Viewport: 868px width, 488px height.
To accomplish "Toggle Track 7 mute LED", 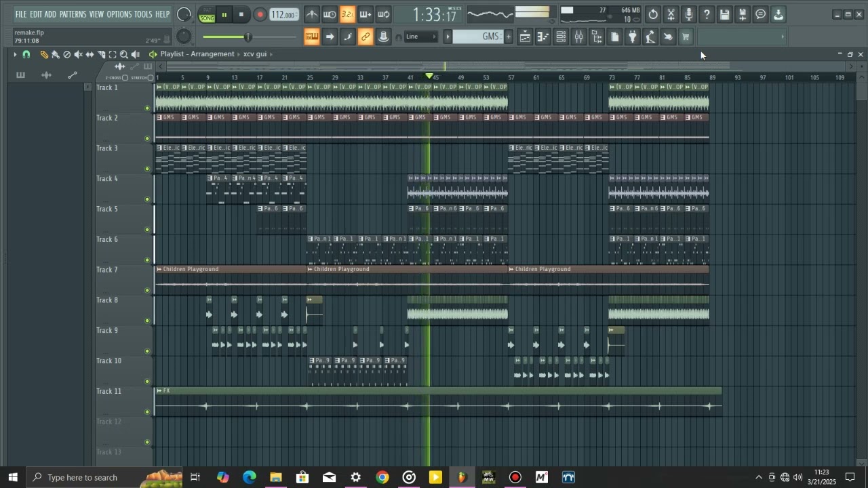I will (x=147, y=290).
